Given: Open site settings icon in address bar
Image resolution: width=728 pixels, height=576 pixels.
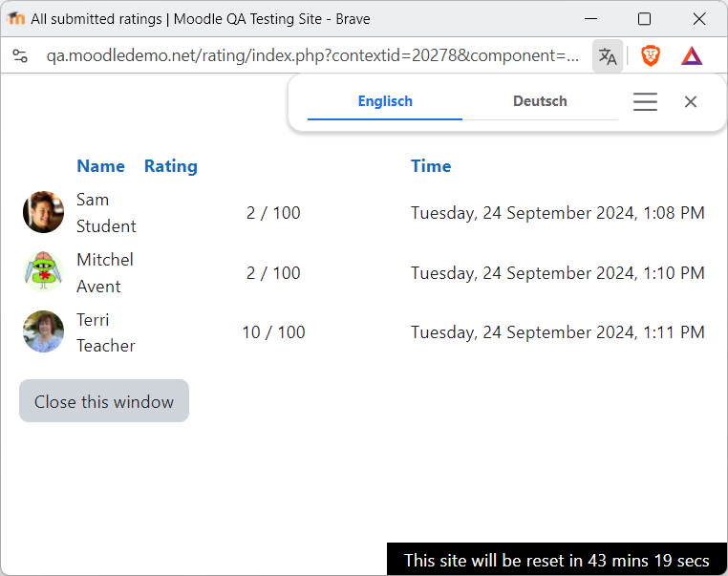Looking at the screenshot, I should point(20,56).
